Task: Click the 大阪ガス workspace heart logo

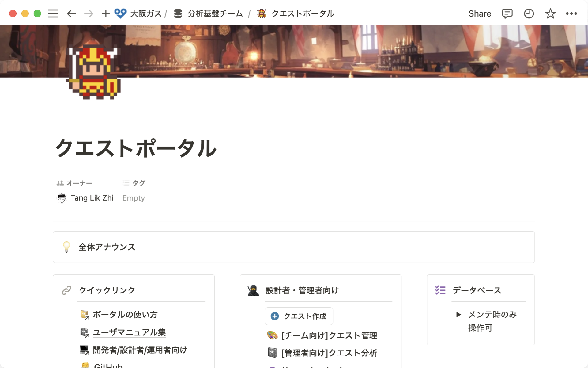Action: click(x=120, y=13)
